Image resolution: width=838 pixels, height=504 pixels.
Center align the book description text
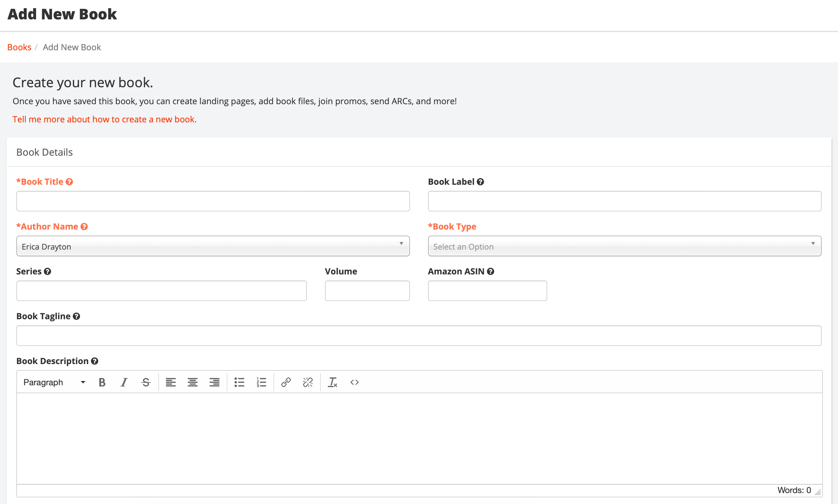click(193, 382)
